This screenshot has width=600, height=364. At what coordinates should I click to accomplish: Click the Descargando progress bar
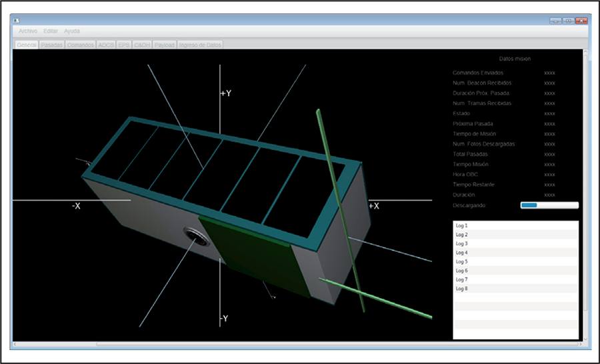[x=549, y=205]
